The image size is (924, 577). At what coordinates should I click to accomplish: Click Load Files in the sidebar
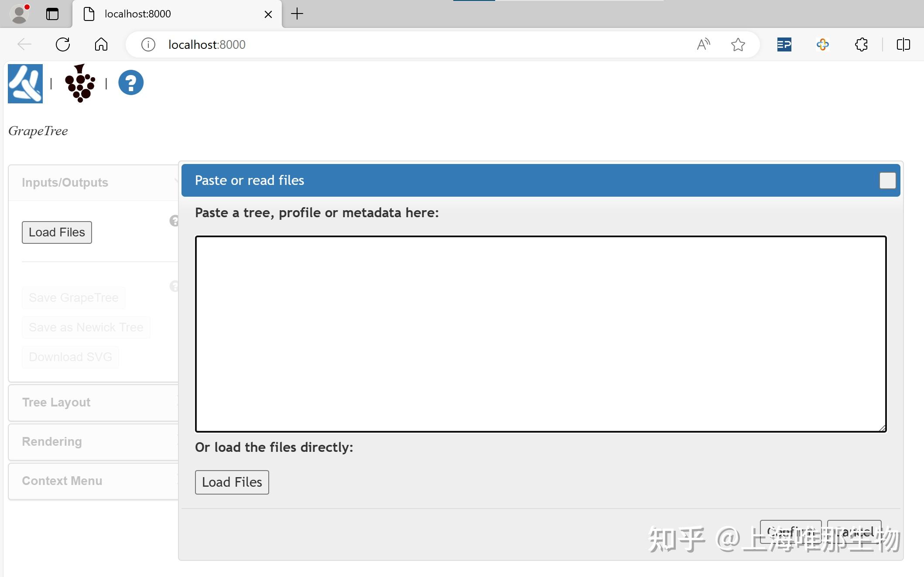57,232
